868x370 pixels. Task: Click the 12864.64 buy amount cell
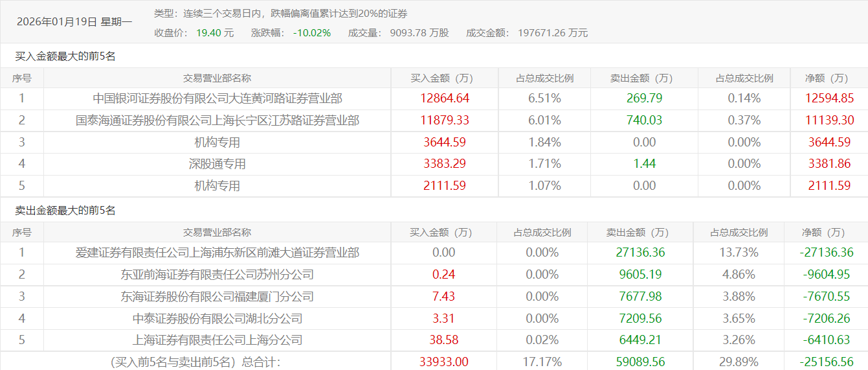pyautogui.click(x=444, y=98)
